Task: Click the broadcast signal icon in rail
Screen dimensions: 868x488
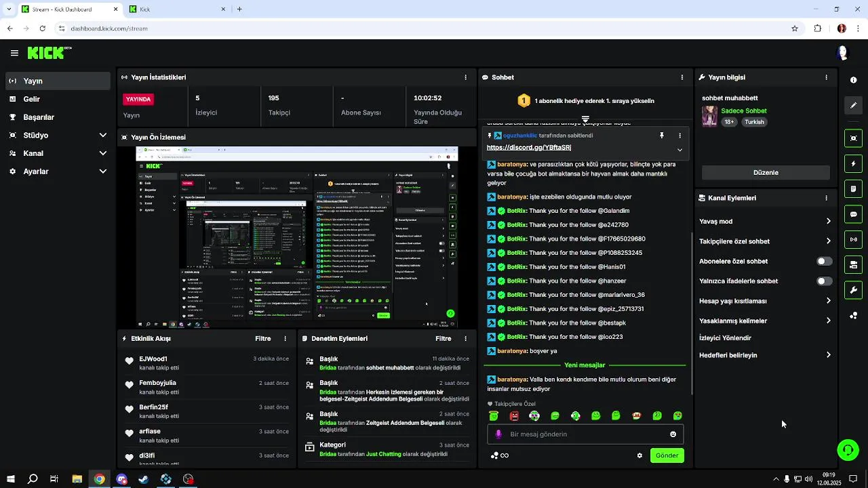Action: click(853, 239)
